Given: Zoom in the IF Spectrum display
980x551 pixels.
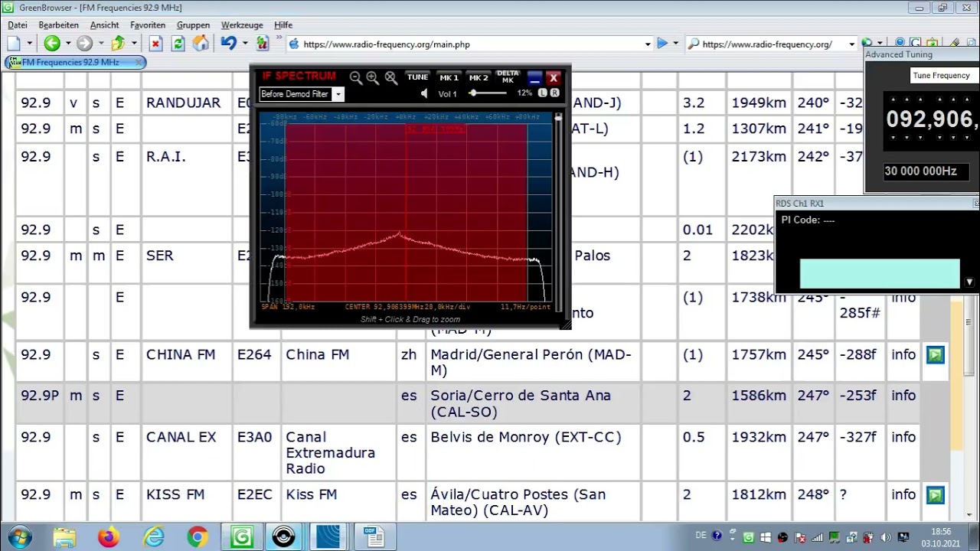Looking at the screenshot, I should (373, 77).
